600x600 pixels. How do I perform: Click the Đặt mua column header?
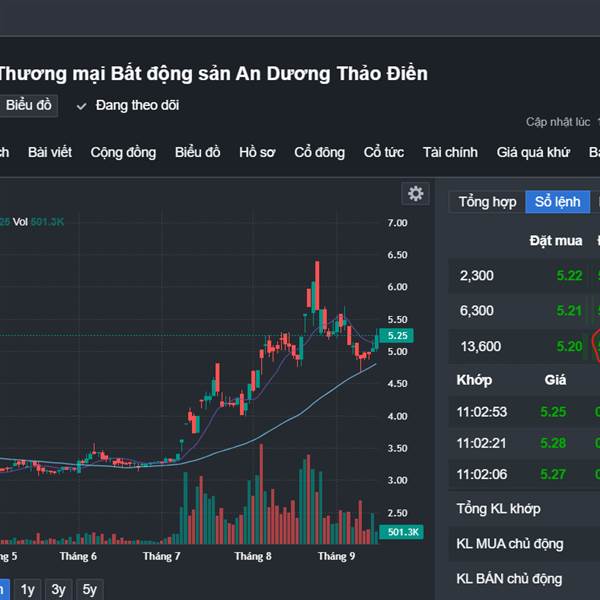556,241
